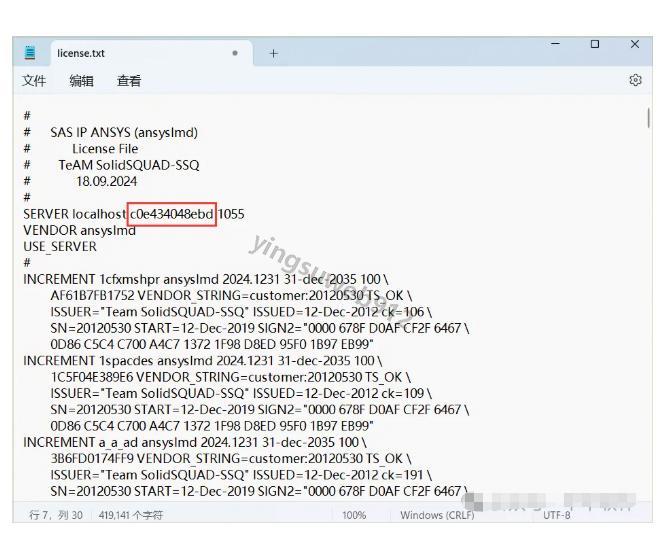Click the word localhost in SERVER line
This screenshot has height=560, width=666.
point(99,214)
